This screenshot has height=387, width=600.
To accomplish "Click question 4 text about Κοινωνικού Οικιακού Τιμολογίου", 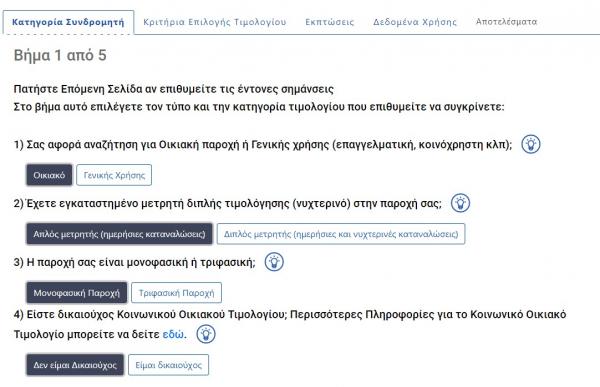I will point(290,324).
